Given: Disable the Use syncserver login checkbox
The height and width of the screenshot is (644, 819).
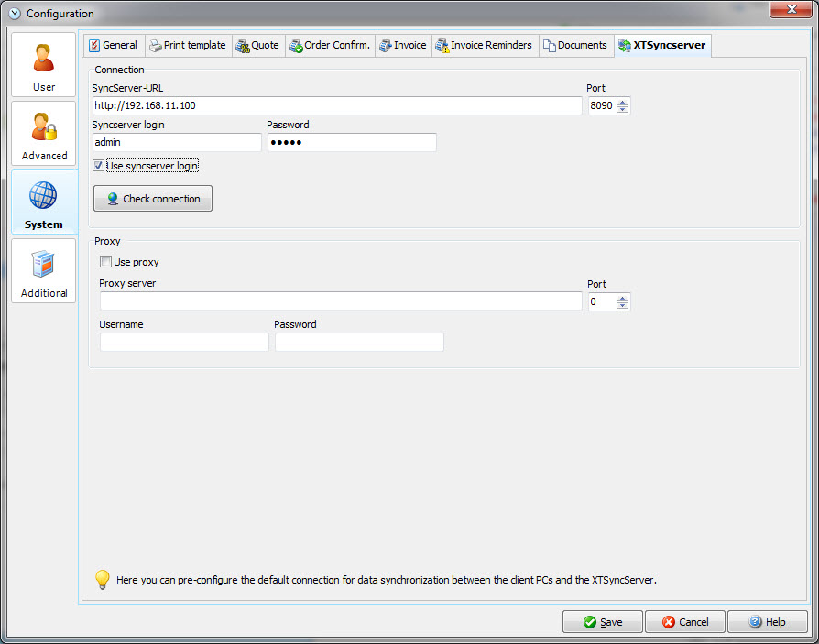Looking at the screenshot, I should (x=98, y=166).
